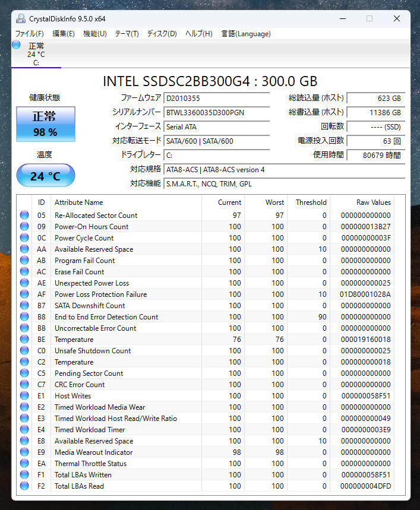Click status orb in row C2 Temperature

click(24, 362)
